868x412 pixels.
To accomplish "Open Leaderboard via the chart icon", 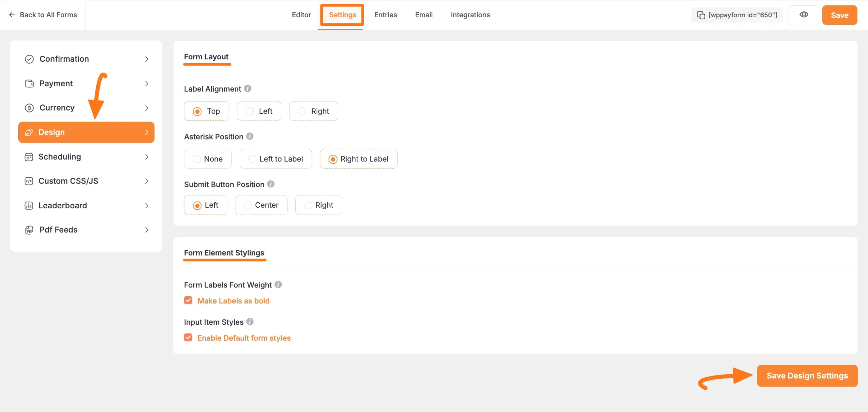I will click(x=29, y=205).
